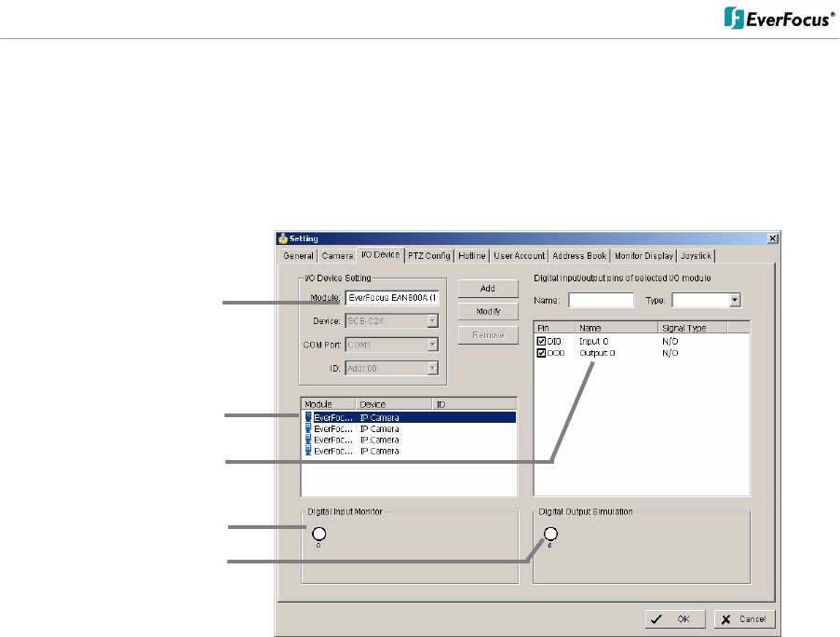Click the Signal Type column header
Screen dimensions: 840x637
tap(693, 327)
